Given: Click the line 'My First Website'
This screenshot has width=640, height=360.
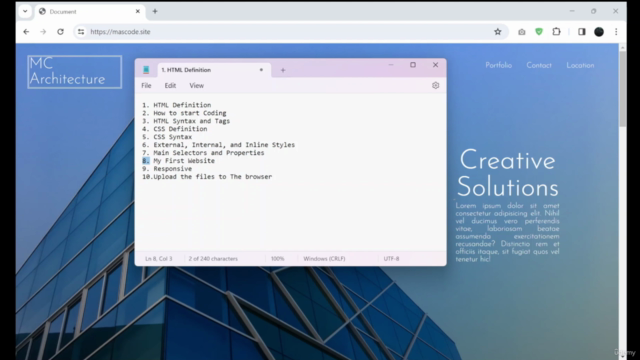Looking at the screenshot, I should tap(184, 161).
